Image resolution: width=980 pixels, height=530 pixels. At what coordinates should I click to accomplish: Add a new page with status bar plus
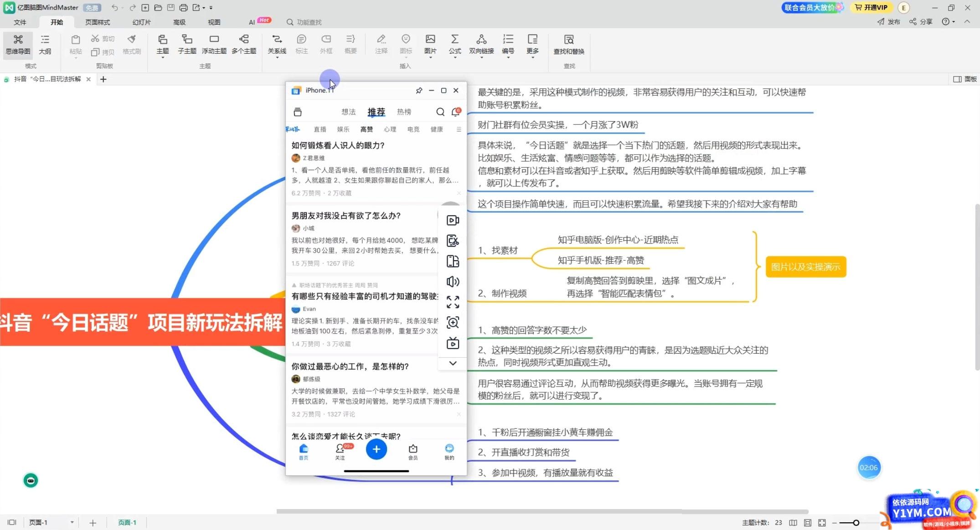(x=93, y=523)
